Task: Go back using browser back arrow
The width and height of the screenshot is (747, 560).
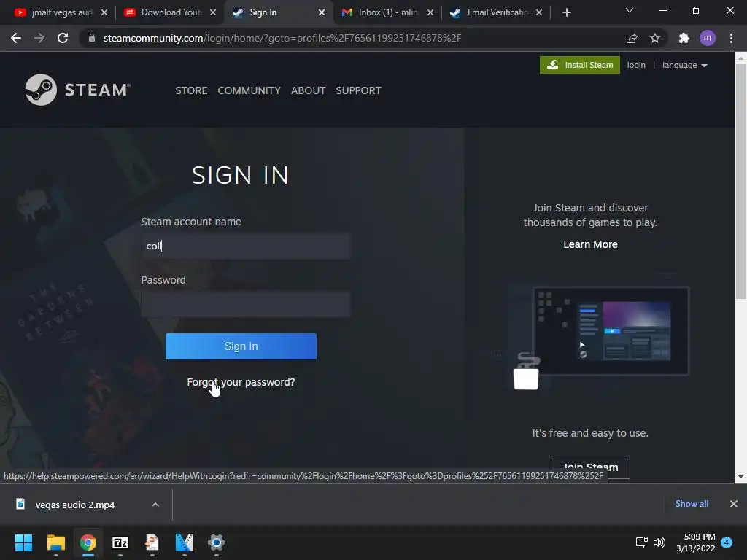Action: (16, 38)
